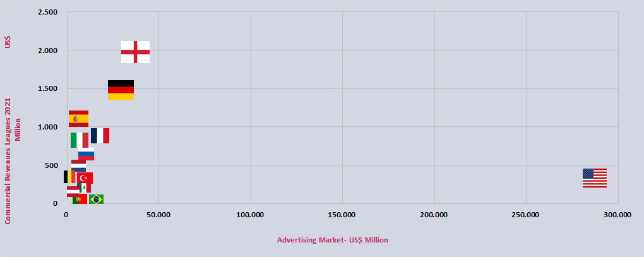Click the 300.000 x-axis tick label
Viewport: 644px width, 257px height.
[x=616, y=215]
